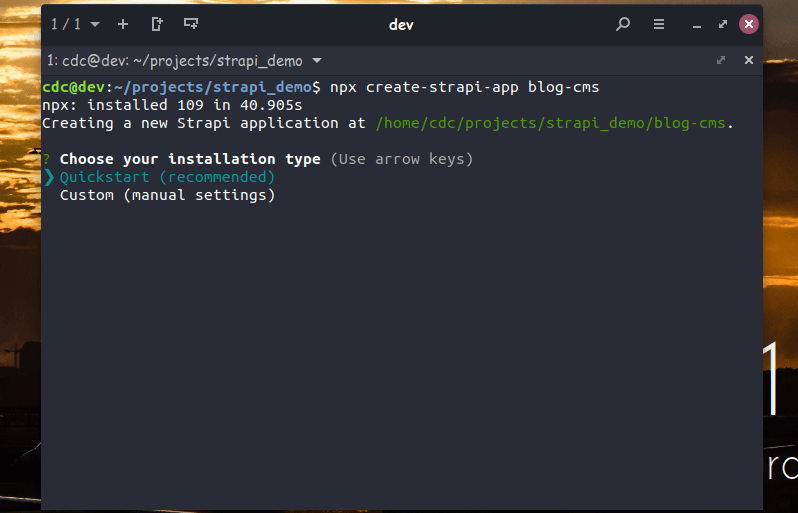Screen dimensions: 798x513
Task: Select "Quickstart (recommended)" option
Action: pos(167,177)
